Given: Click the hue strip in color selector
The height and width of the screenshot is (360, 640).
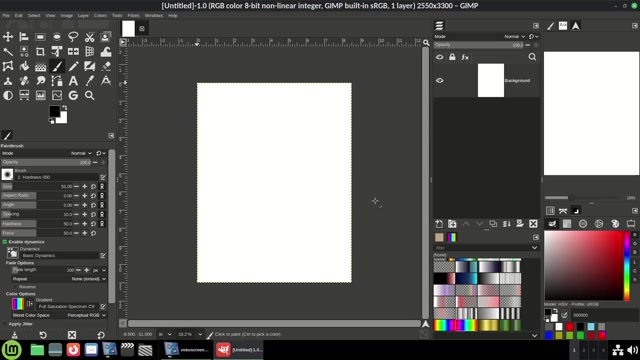Looking at the screenshot, I should (x=627, y=266).
